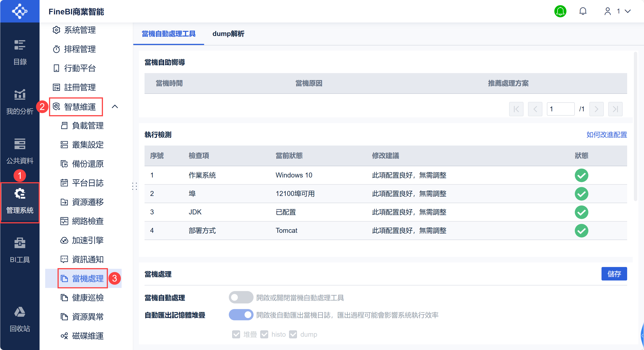Open 我的分析 chart icon in sidebar

[20, 94]
